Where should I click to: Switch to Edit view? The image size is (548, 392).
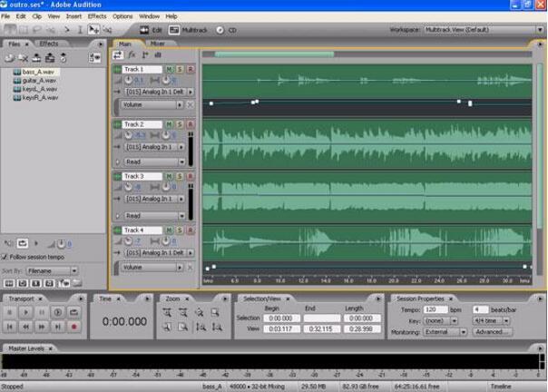(151, 30)
